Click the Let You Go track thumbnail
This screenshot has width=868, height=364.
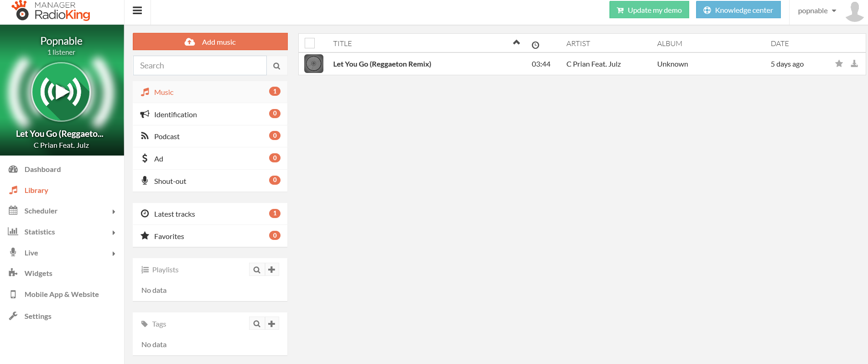click(x=314, y=64)
